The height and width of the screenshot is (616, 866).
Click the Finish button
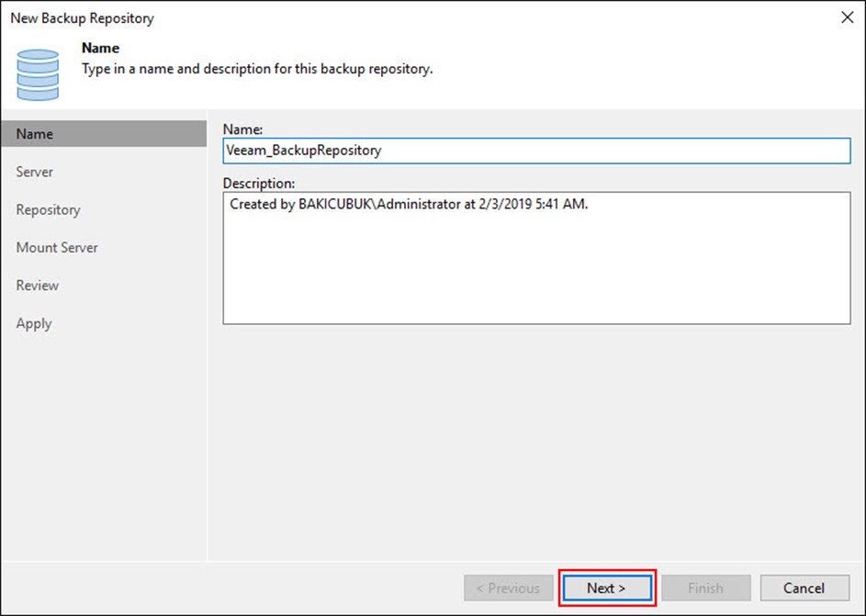[705, 588]
